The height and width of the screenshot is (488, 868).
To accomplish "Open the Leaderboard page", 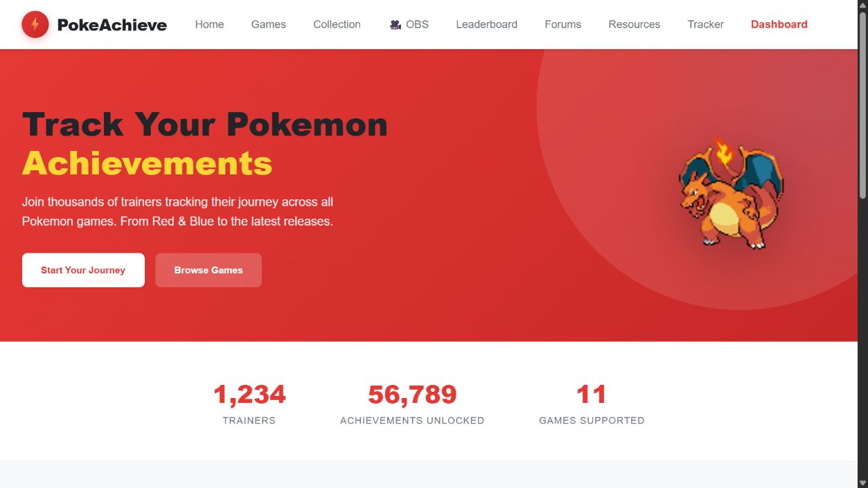I will tap(486, 24).
